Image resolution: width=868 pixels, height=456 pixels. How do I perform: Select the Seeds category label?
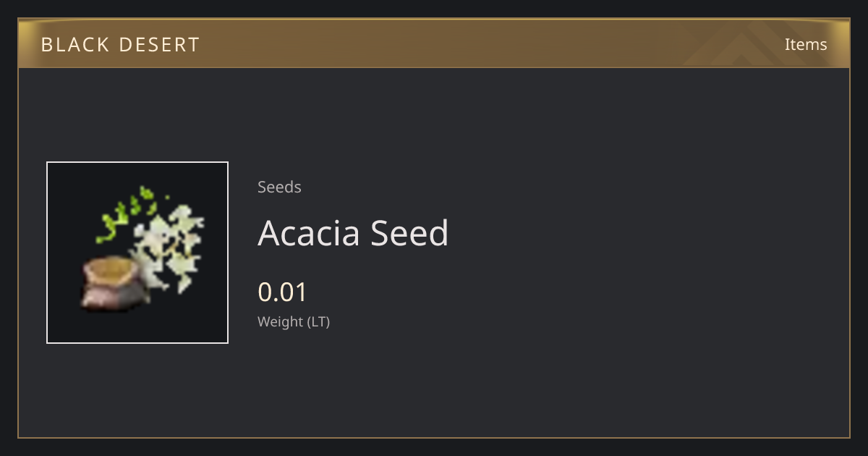(x=279, y=187)
